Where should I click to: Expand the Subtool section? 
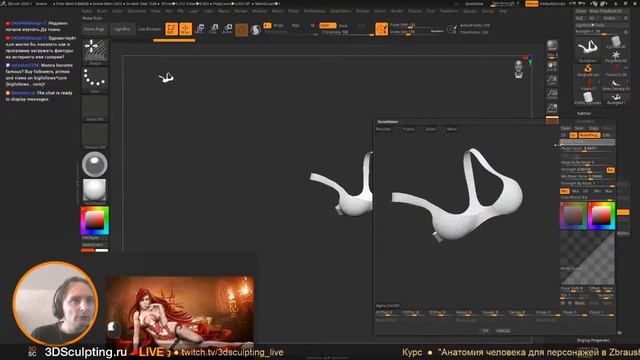[x=584, y=113]
